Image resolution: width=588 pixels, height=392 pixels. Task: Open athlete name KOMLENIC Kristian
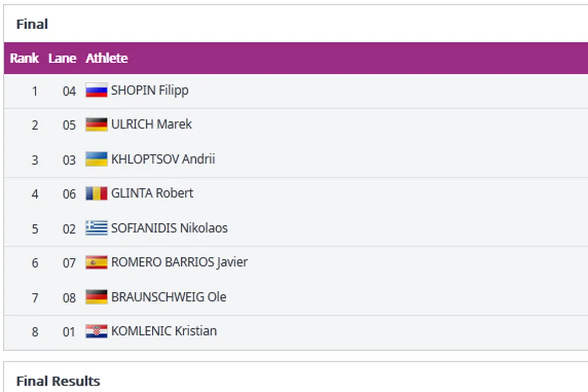(164, 331)
